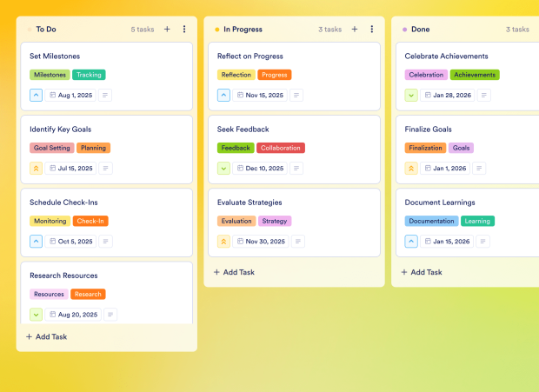Add Task to the In Progress column

point(235,272)
